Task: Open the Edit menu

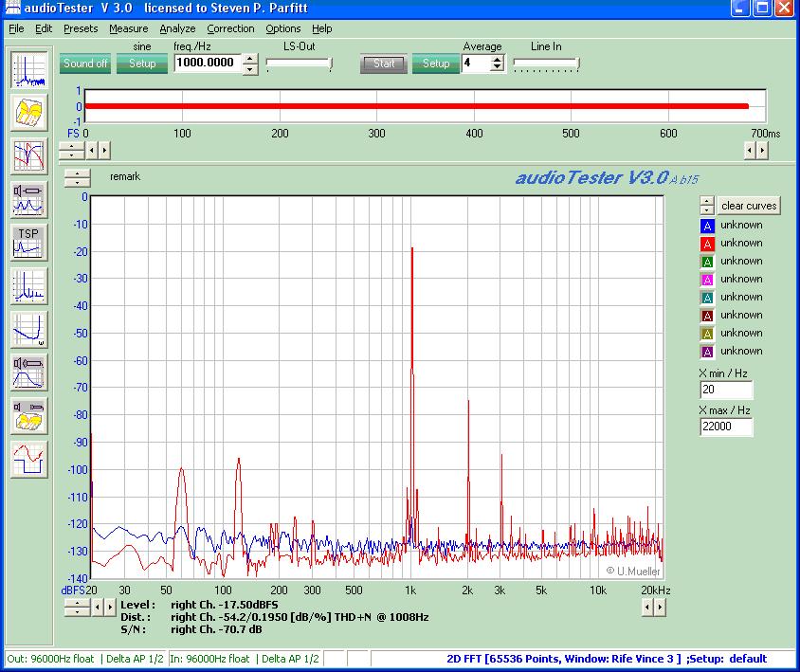Action: click(44, 28)
